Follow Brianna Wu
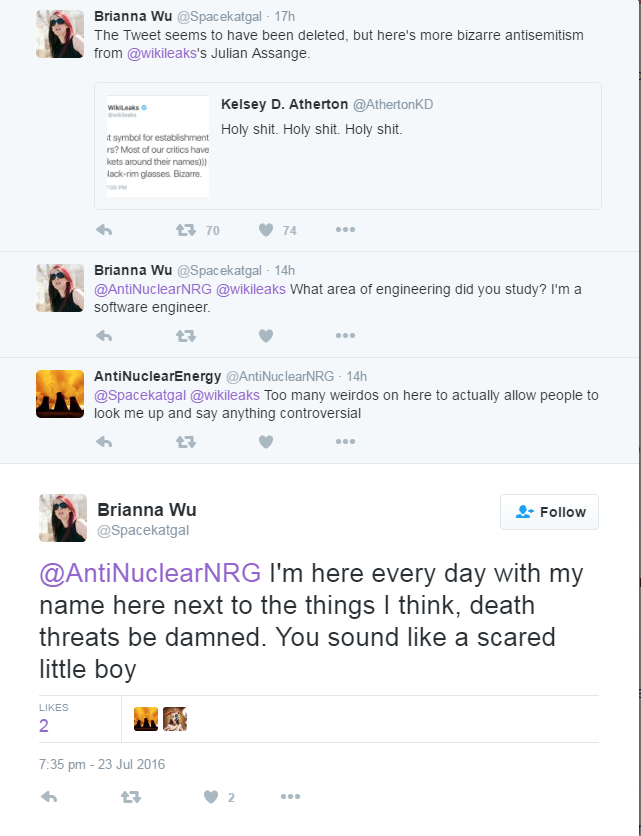The height and width of the screenshot is (836, 641). click(549, 512)
